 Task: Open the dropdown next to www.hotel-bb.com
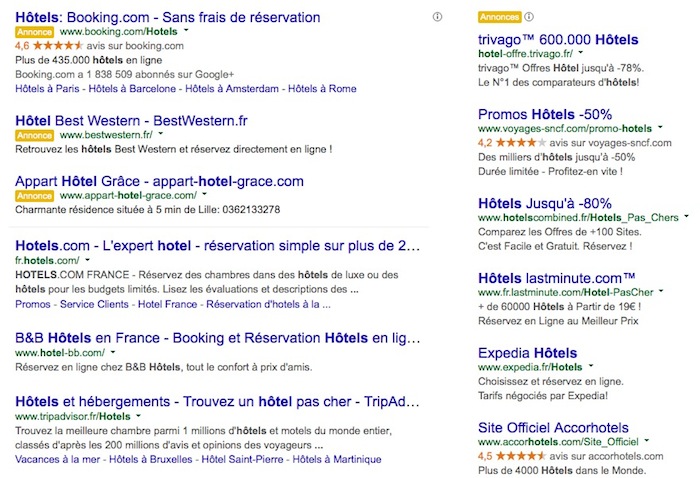pos(113,353)
